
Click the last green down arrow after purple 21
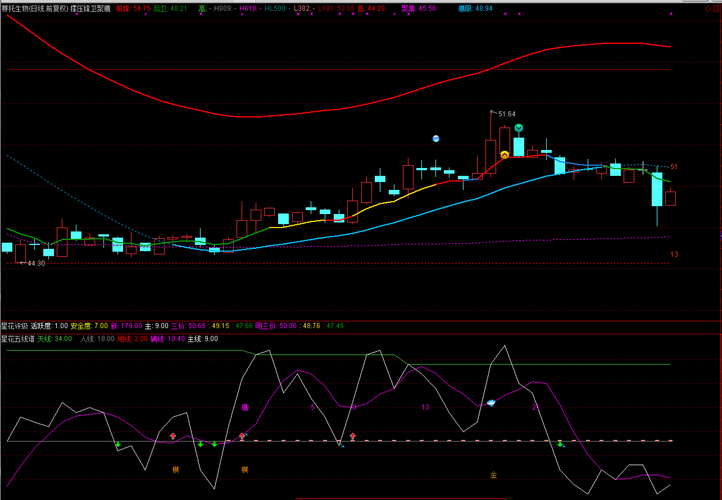tap(560, 444)
